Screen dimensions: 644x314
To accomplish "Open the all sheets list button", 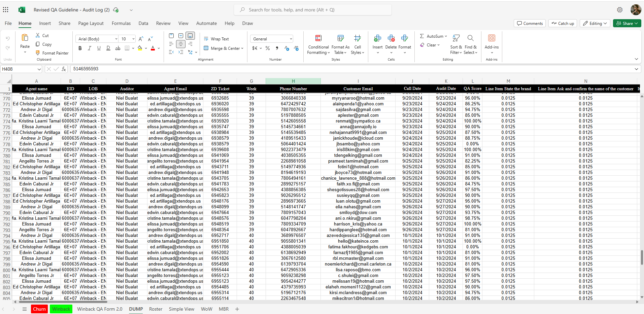I will click(x=25, y=309).
